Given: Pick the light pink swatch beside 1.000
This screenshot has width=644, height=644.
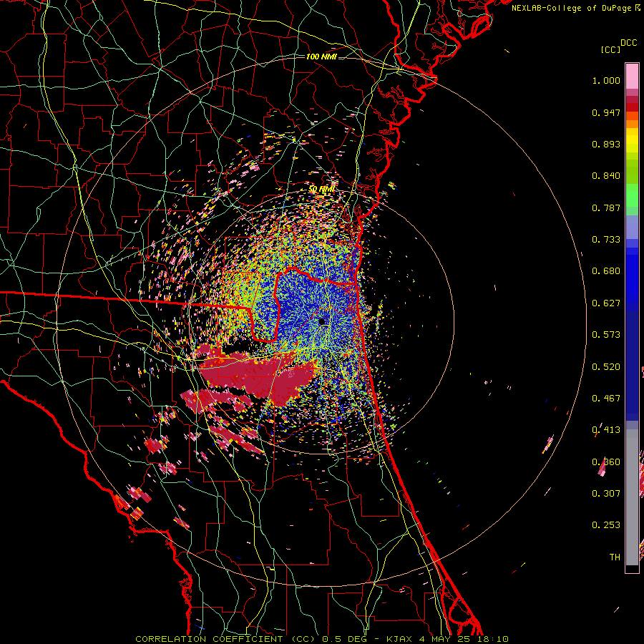Looking at the screenshot, I should point(632,77).
